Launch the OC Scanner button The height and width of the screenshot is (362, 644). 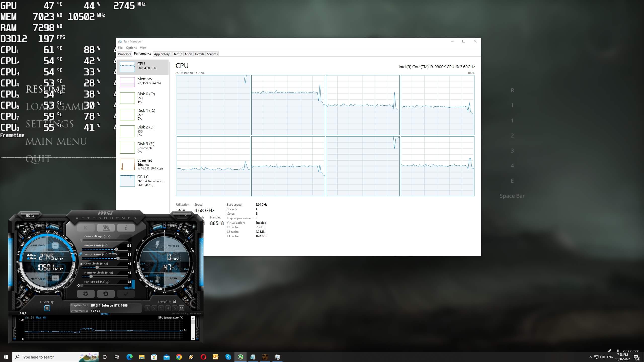[30, 215]
